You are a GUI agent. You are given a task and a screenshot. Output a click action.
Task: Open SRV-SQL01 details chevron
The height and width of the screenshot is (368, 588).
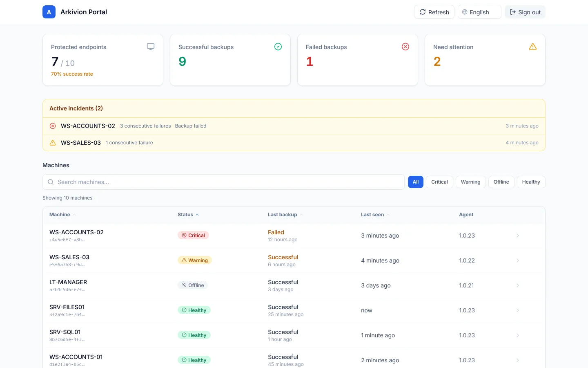coord(518,335)
